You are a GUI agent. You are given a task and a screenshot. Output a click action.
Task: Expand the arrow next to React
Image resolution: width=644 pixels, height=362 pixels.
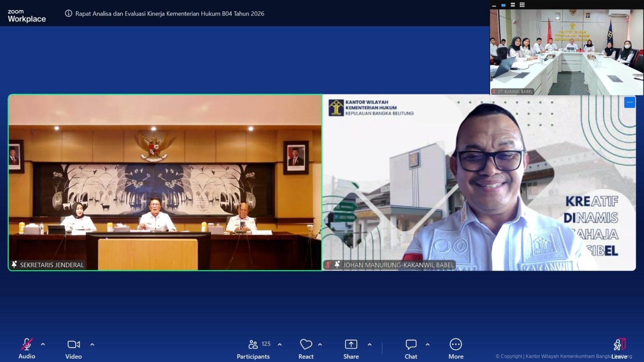pos(320,344)
